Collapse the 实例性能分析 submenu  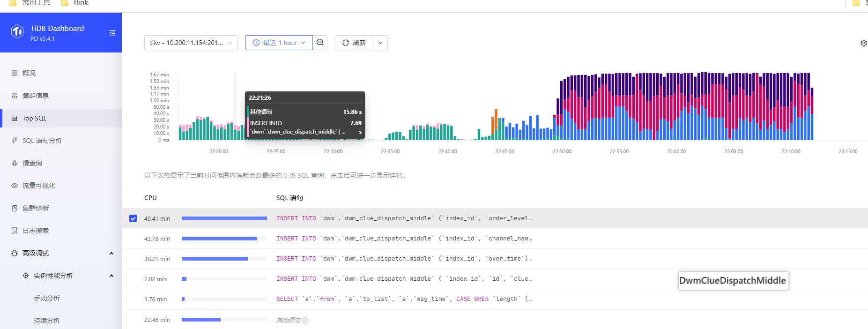pyautogui.click(x=111, y=276)
